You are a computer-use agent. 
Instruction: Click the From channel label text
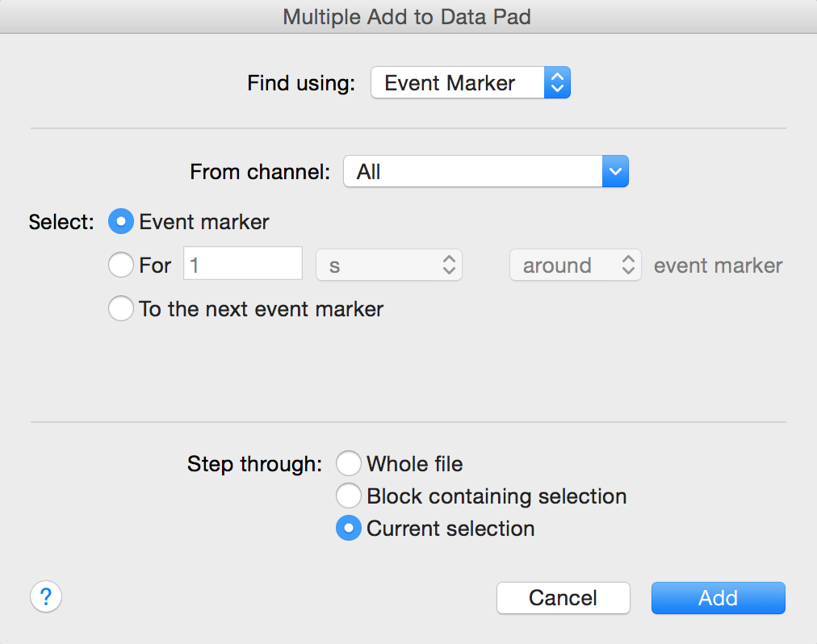pos(260,172)
